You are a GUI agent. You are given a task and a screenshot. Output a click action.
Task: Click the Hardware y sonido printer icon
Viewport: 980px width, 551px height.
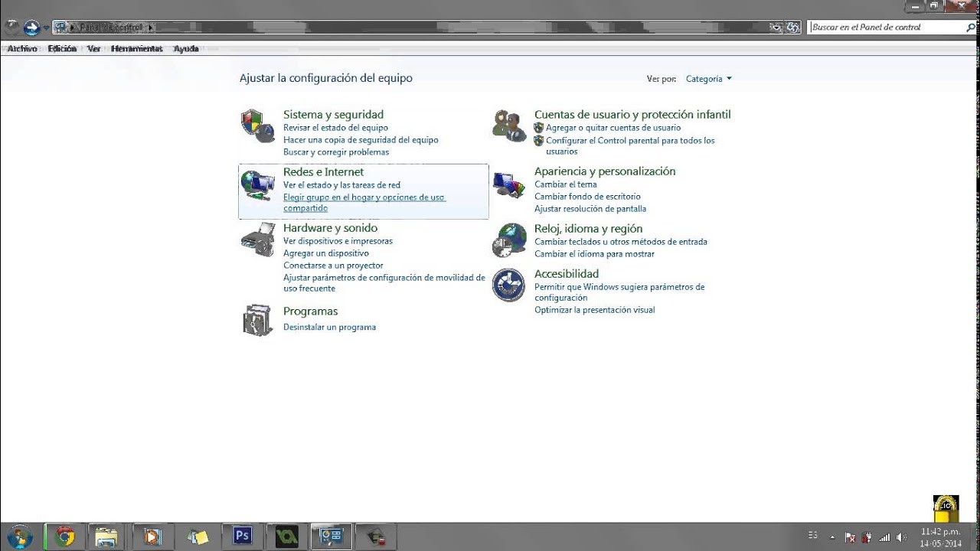257,240
